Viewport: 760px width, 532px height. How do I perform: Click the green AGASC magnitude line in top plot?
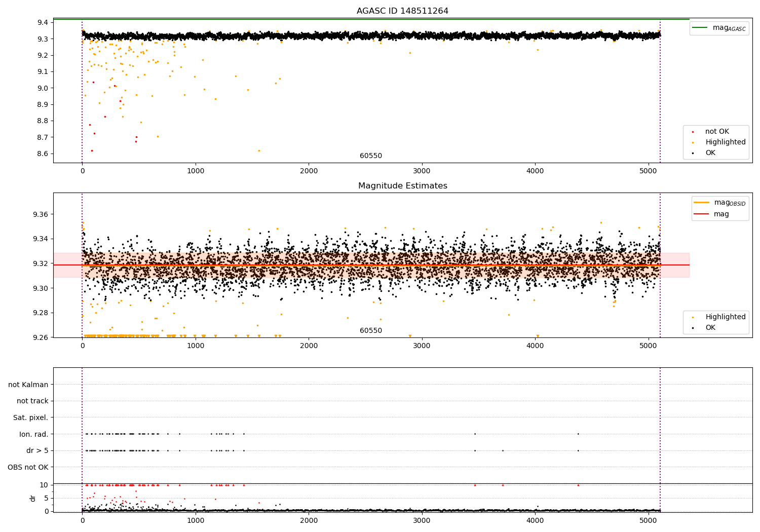[371, 19]
